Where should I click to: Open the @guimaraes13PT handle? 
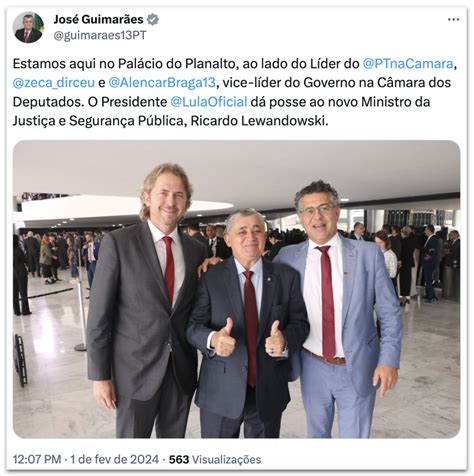(100, 35)
